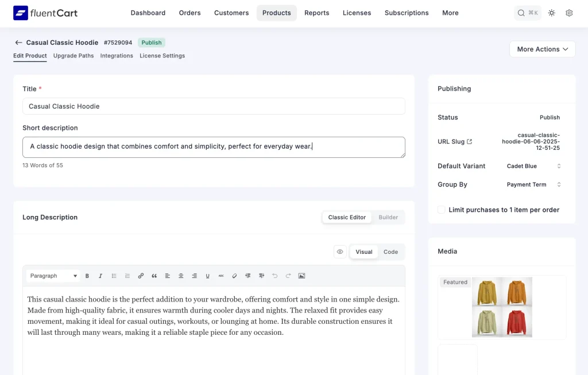This screenshot has height=375, width=588.
Task: Undo the last editor change
Action: coord(274,276)
